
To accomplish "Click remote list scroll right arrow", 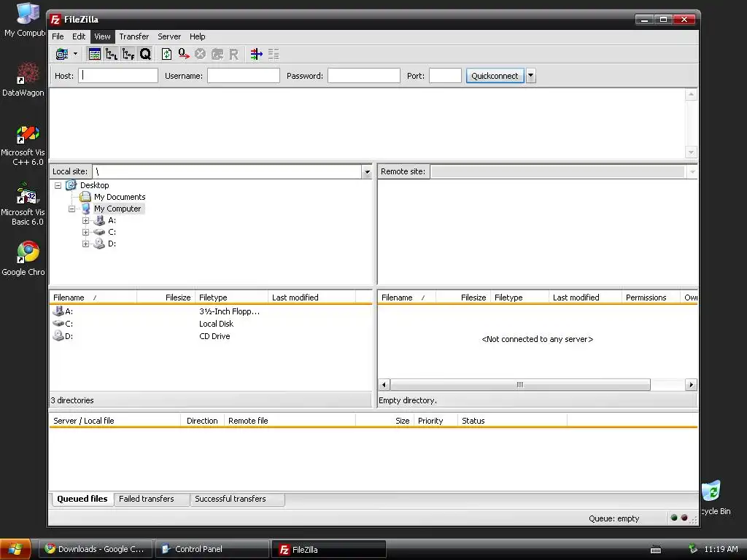I will (x=691, y=385).
